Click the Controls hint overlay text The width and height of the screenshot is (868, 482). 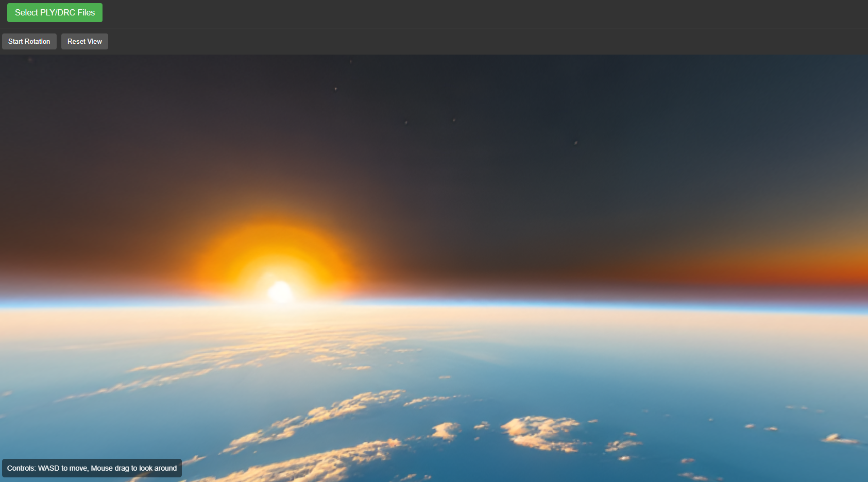(x=92, y=468)
